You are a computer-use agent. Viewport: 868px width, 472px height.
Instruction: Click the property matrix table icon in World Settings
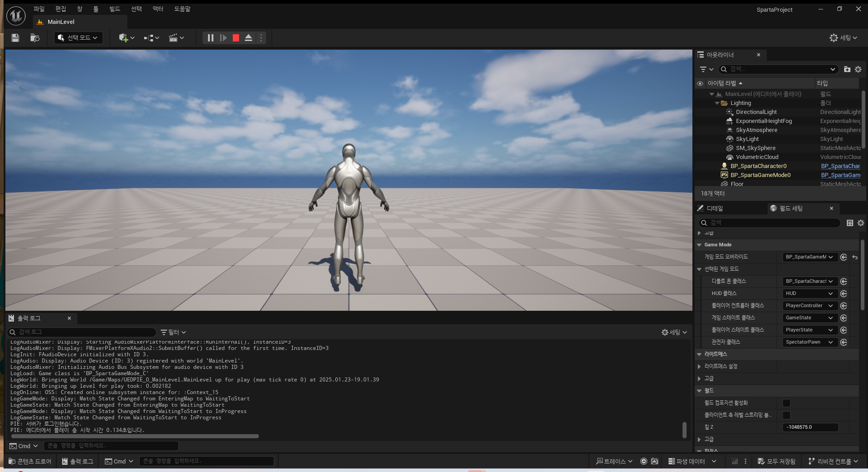click(x=850, y=223)
